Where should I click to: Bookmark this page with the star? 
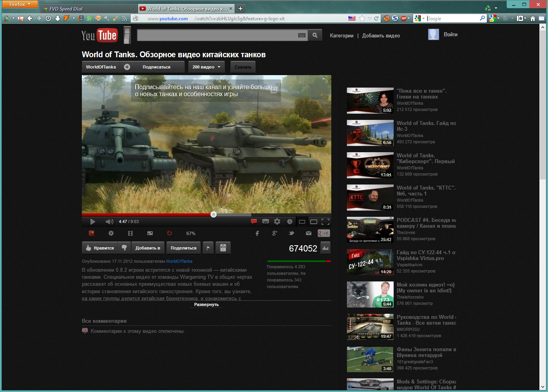pos(362,18)
